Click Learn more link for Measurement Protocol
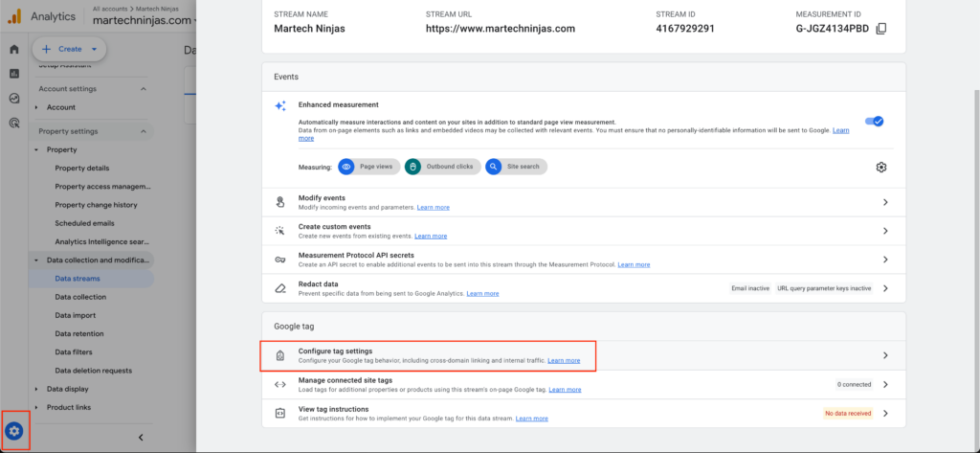Image resolution: width=980 pixels, height=453 pixels. tap(634, 264)
